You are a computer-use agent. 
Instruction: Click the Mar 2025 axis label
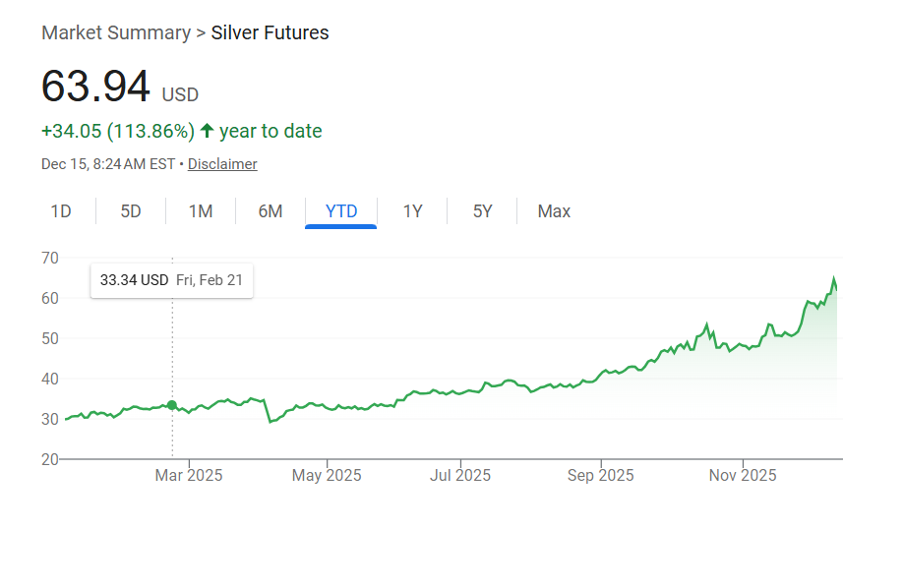[189, 475]
